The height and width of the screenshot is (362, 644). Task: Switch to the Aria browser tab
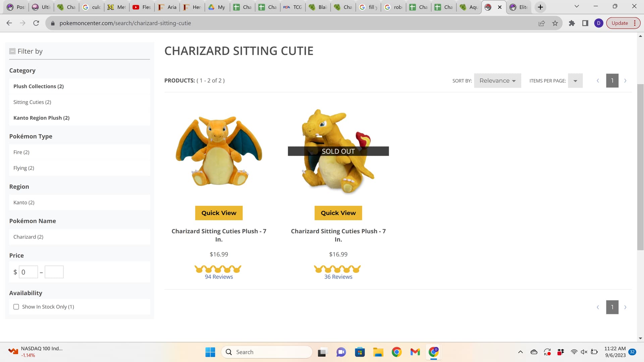pos(167,7)
